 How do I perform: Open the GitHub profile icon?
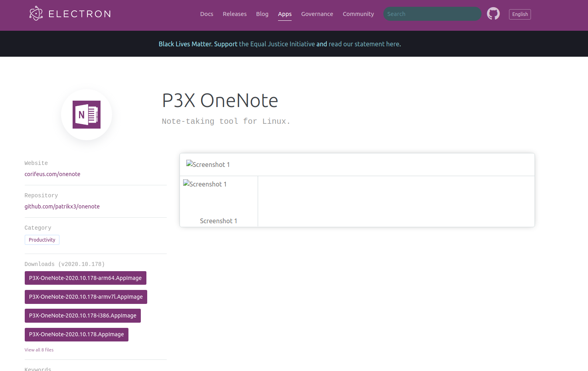tap(493, 13)
